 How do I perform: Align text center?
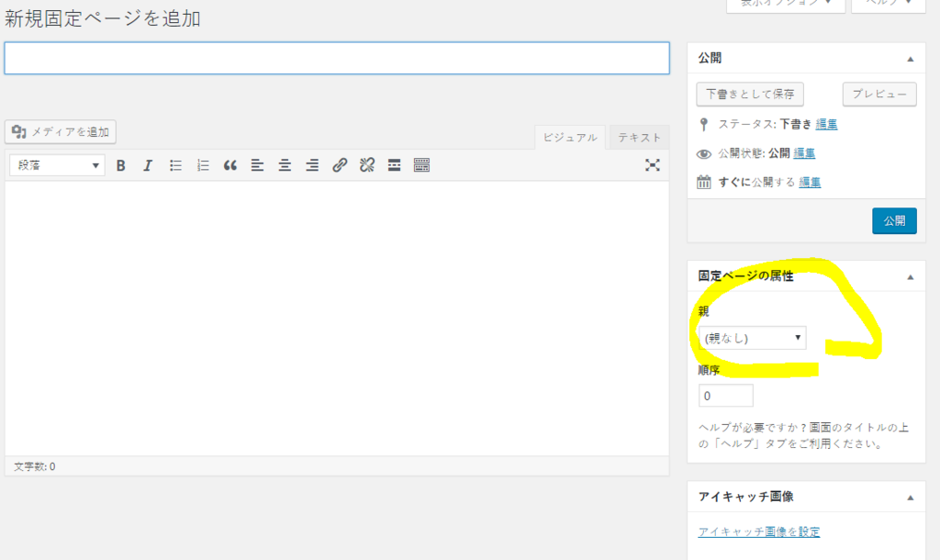pyautogui.click(x=285, y=165)
